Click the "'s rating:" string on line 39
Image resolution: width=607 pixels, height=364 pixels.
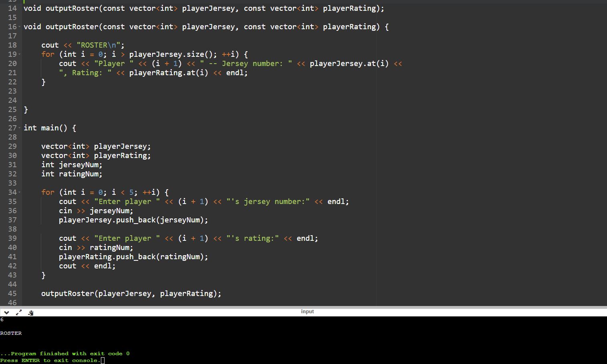(253, 238)
